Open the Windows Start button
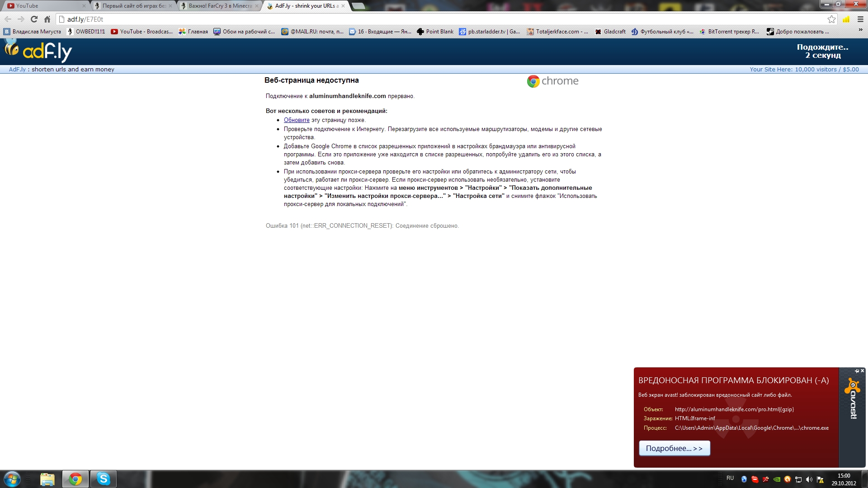This screenshot has width=868, height=488. pos(12,479)
